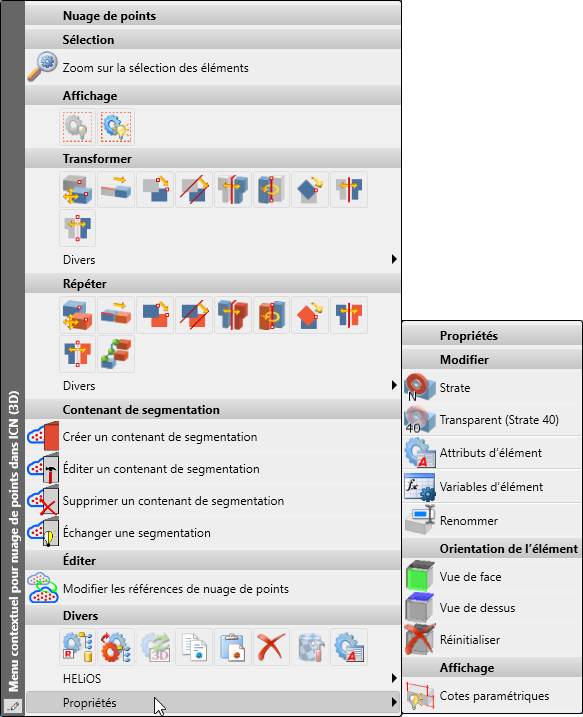Click the hide element icon under Affichage

coord(77,127)
